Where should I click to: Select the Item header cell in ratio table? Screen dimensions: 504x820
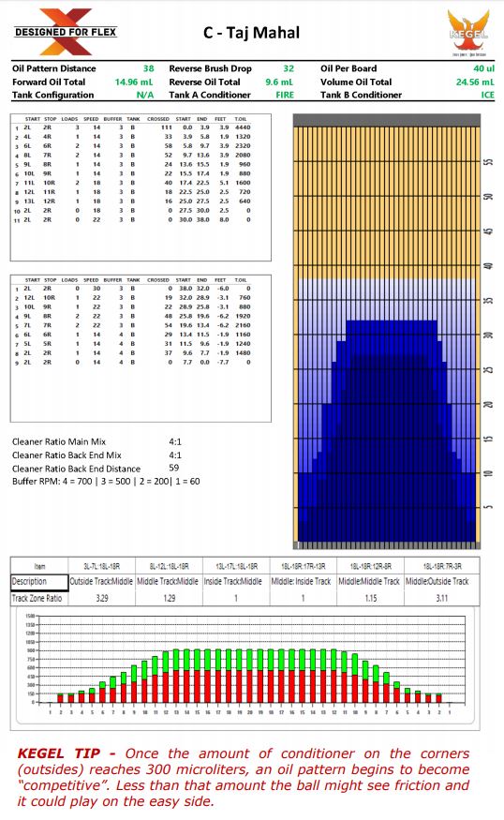pyautogui.click(x=39, y=566)
